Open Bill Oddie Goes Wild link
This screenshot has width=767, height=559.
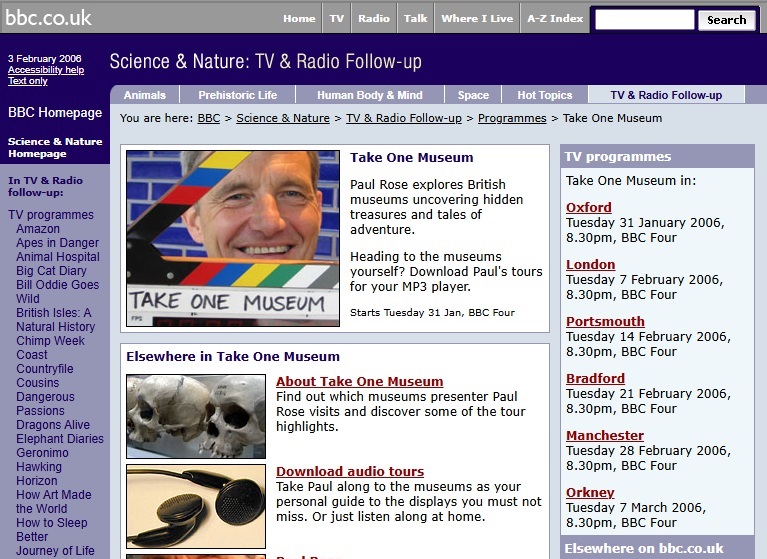click(x=57, y=291)
